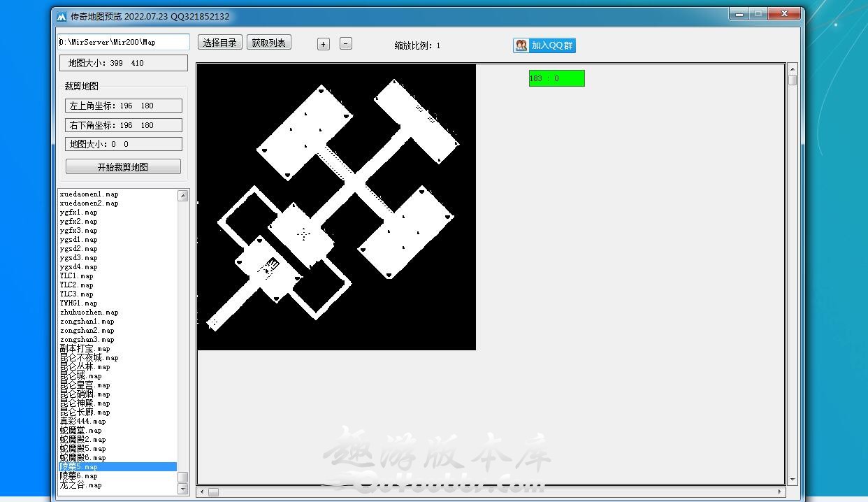
Task: Click map view vertical scroll-up arrow
Action: pos(792,69)
